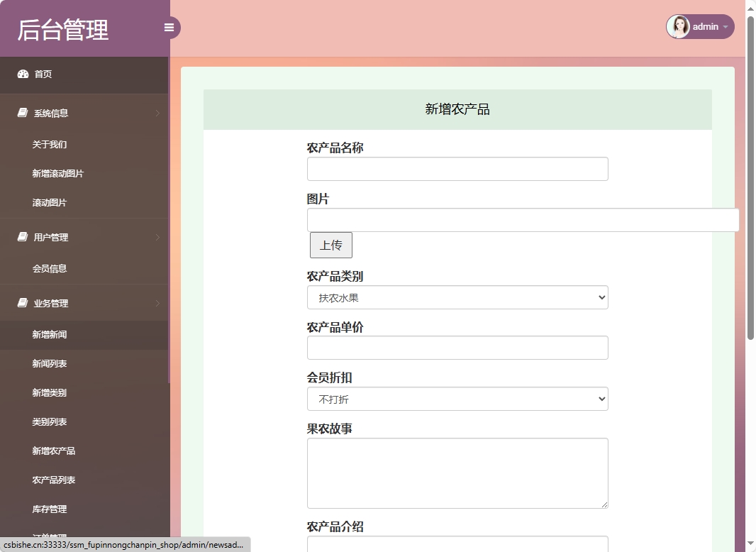
Task: Click the admin profile avatar image
Action: (x=678, y=26)
